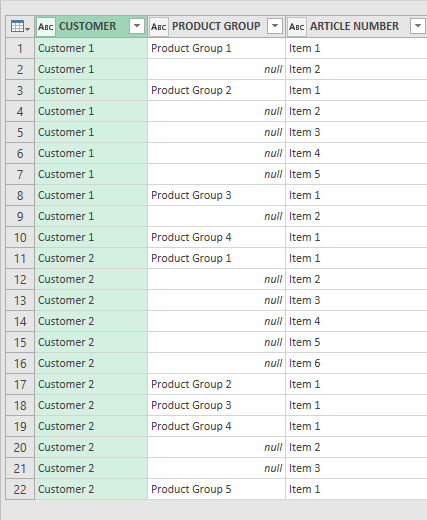Open the table options icon in top-left corner

click(20, 27)
